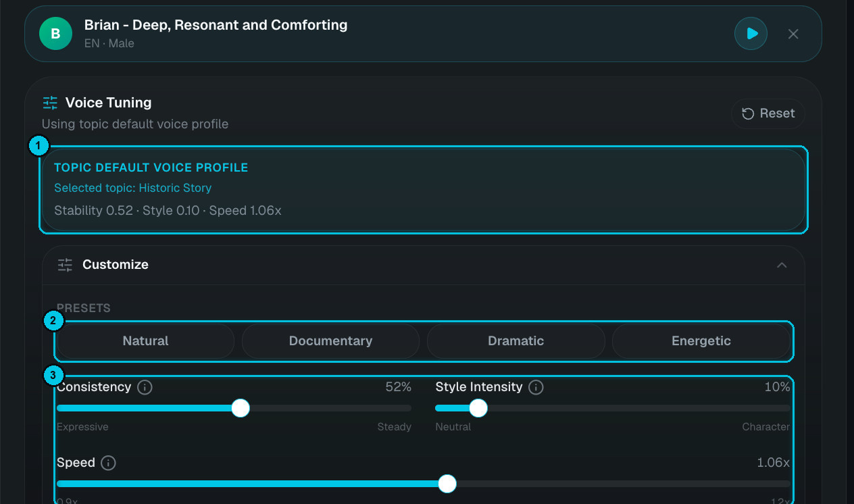Screen dimensions: 854x504
Task: Click the 'Using topic default voice profile' subtitle
Action: click(135, 124)
